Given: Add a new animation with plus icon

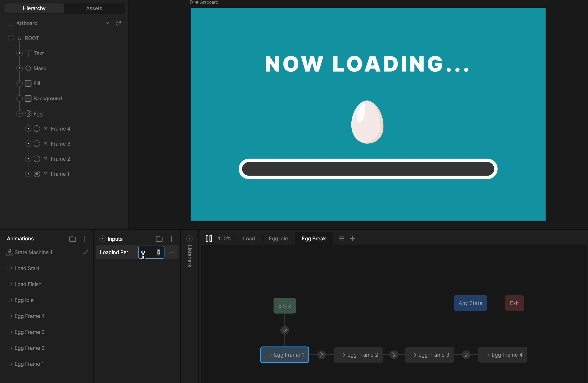Looking at the screenshot, I should [84, 239].
